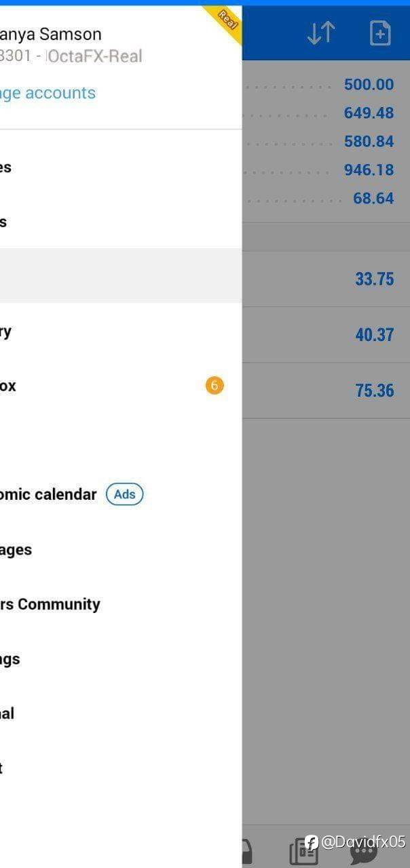Select the position row showing 75.36
The width and height of the screenshot is (410, 868).
pos(326,391)
